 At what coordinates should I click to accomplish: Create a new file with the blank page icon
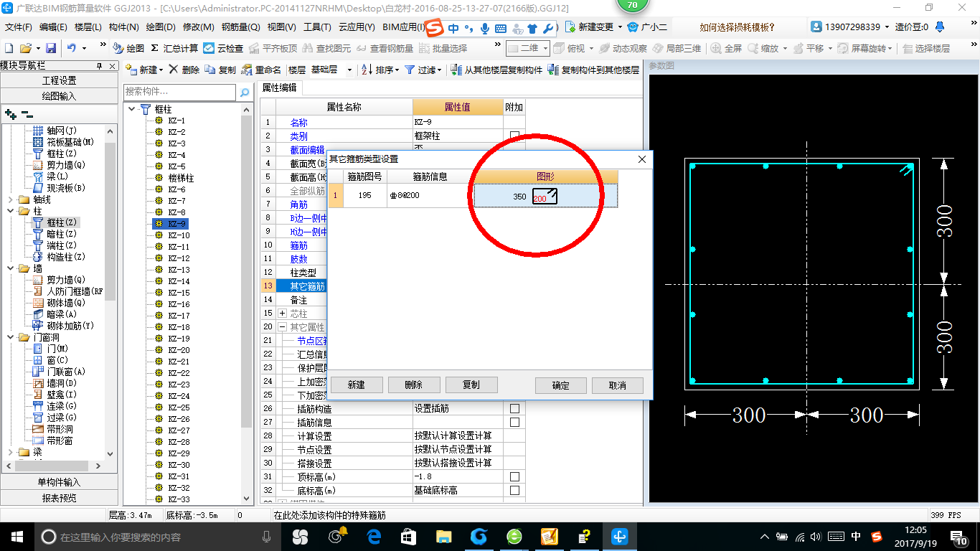click(9, 48)
